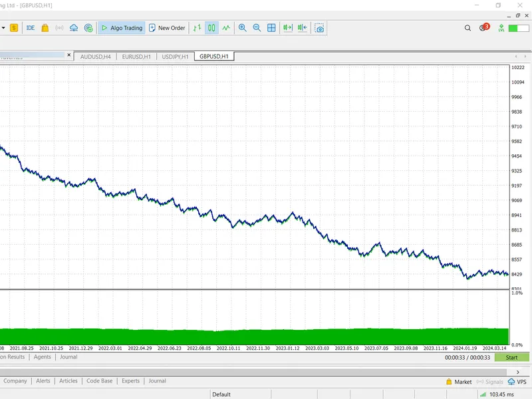Open the dollar-sign trading account icon
The width and height of the screenshot is (532, 399).
[14, 28]
